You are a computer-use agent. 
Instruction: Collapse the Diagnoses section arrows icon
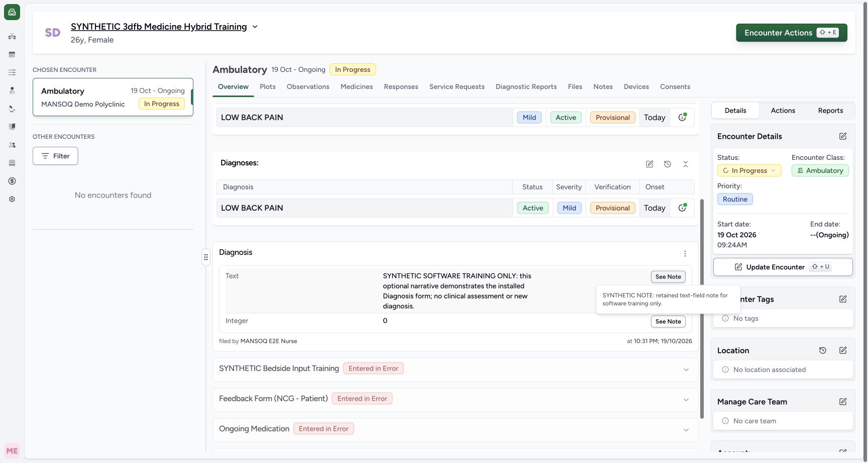pyautogui.click(x=686, y=164)
